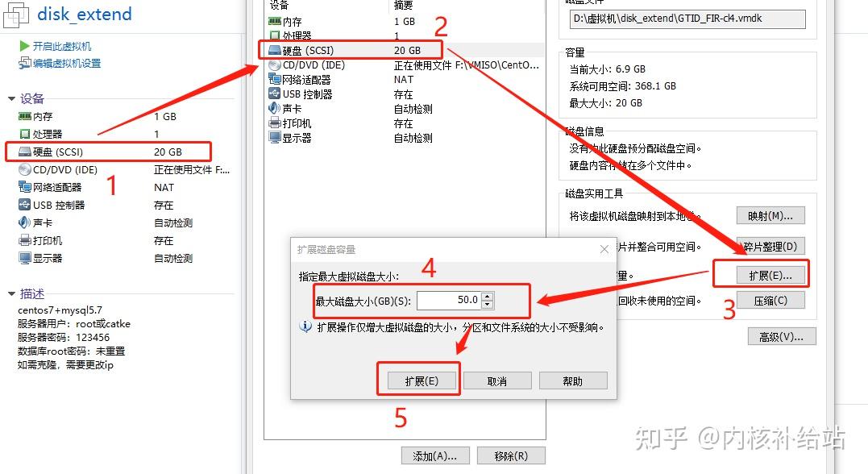The height and width of the screenshot is (474, 868).
Task: Click the disk file path field
Action: click(687, 19)
